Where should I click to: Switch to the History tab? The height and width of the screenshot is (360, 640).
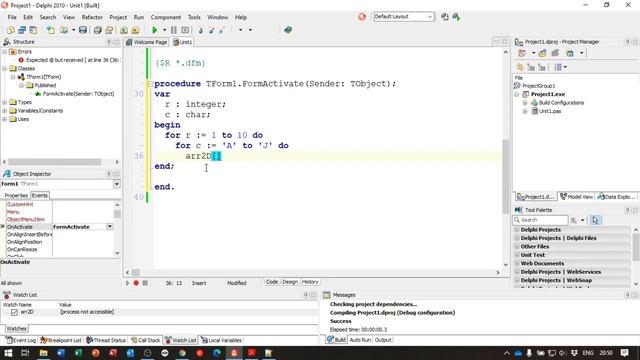pos(310,282)
